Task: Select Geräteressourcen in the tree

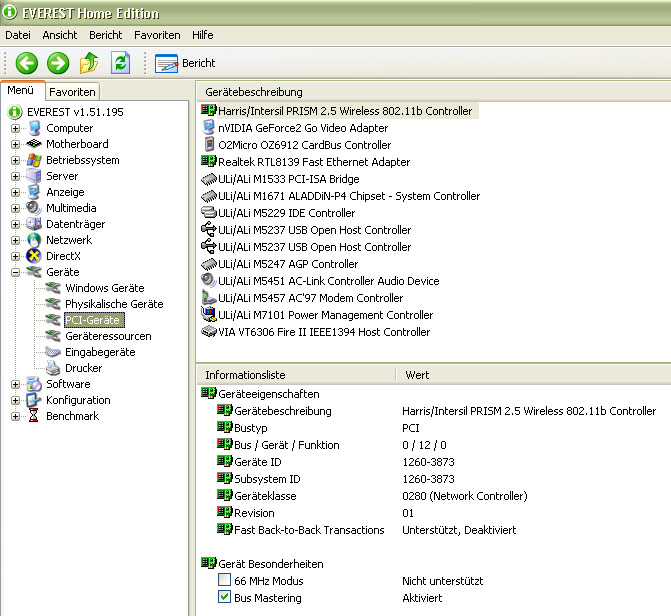Action: pos(108,336)
